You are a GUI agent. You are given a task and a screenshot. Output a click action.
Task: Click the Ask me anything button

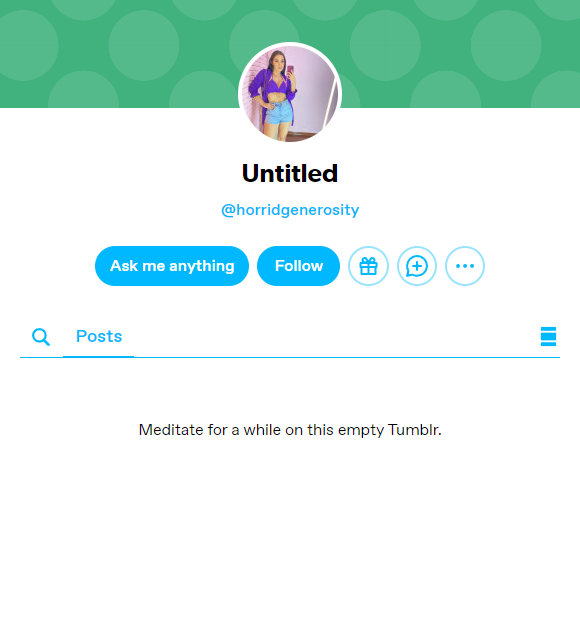coord(172,266)
